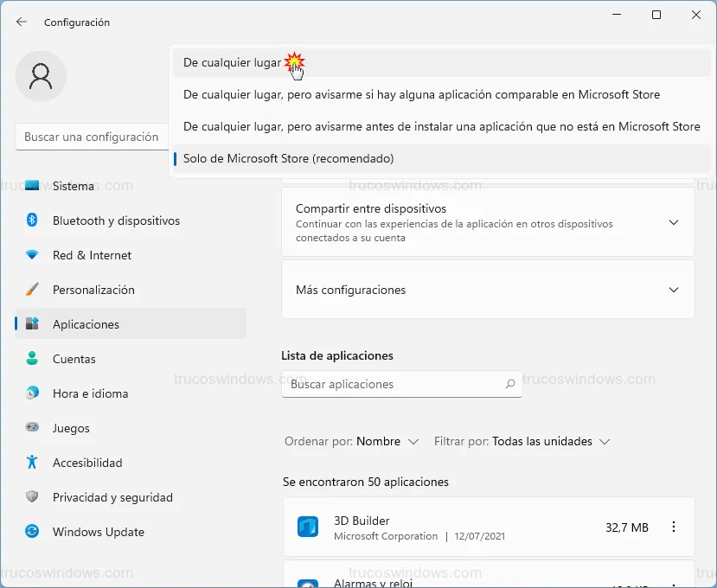Open three-dot menu for 3D Builder
Image resolution: width=717 pixels, height=588 pixels.
[674, 527]
